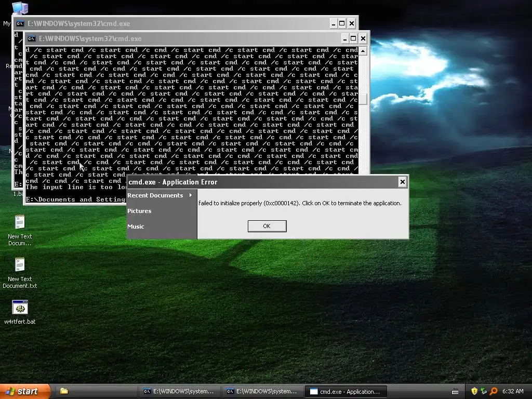Click OK in the Application Error dialog
Viewport: 532px width, 399px height.
[267, 226]
